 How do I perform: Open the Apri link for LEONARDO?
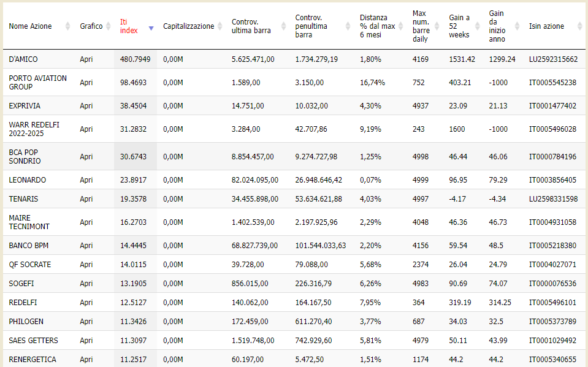tap(86, 180)
